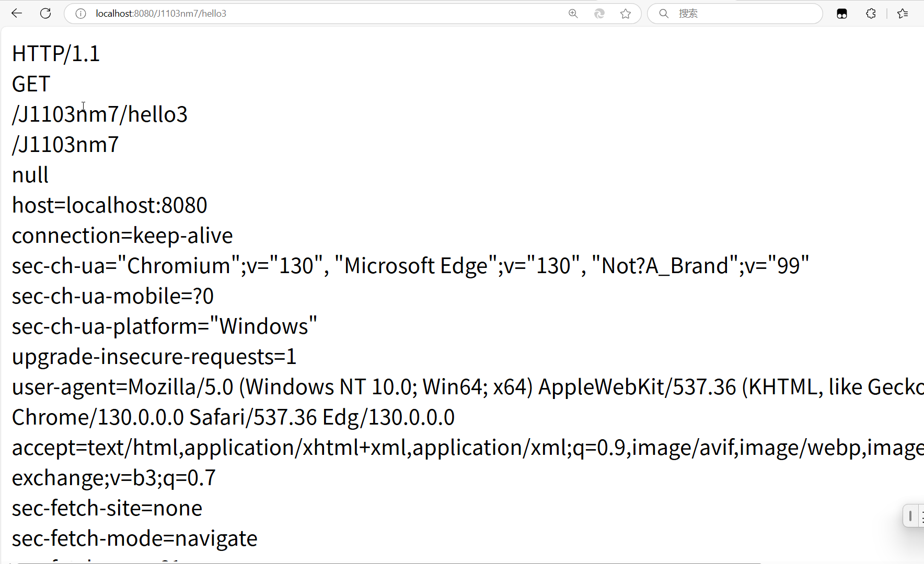
Task: Focus the 搜索 search box
Action: [x=735, y=14]
